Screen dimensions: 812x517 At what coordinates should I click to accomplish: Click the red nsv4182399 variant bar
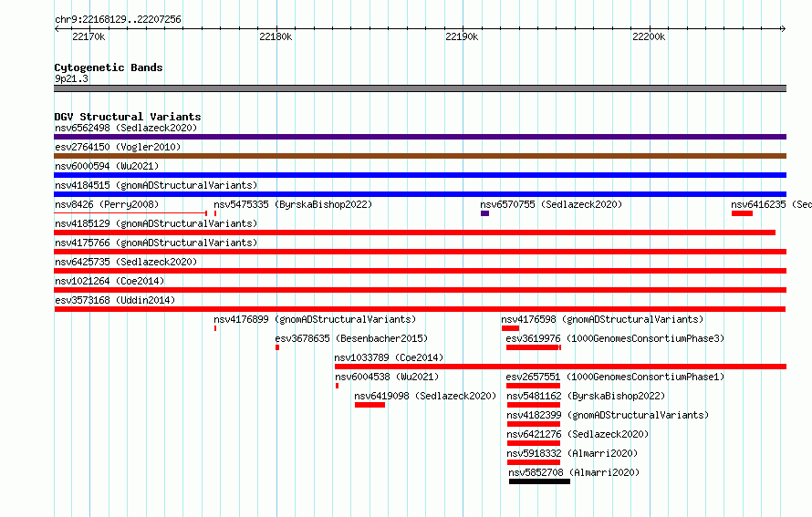pos(534,424)
